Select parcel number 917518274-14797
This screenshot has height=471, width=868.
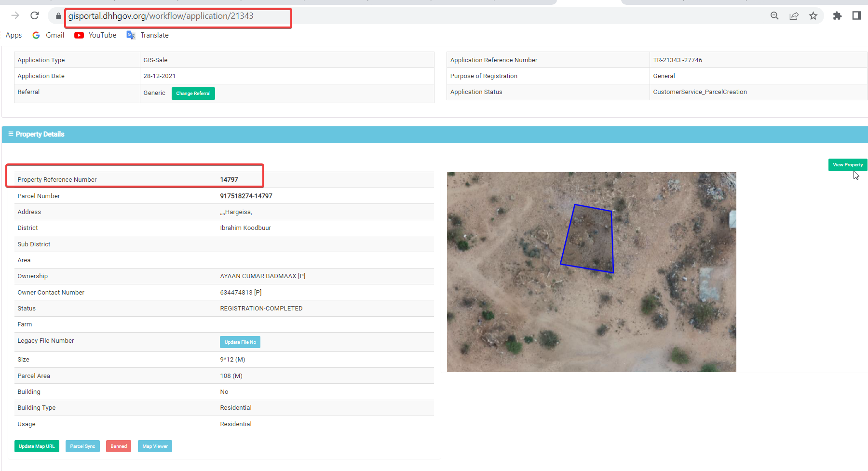click(246, 196)
